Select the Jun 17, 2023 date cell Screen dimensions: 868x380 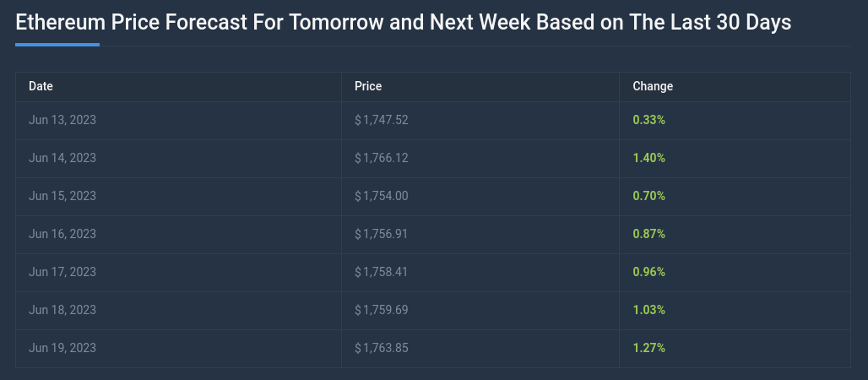[x=62, y=272]
